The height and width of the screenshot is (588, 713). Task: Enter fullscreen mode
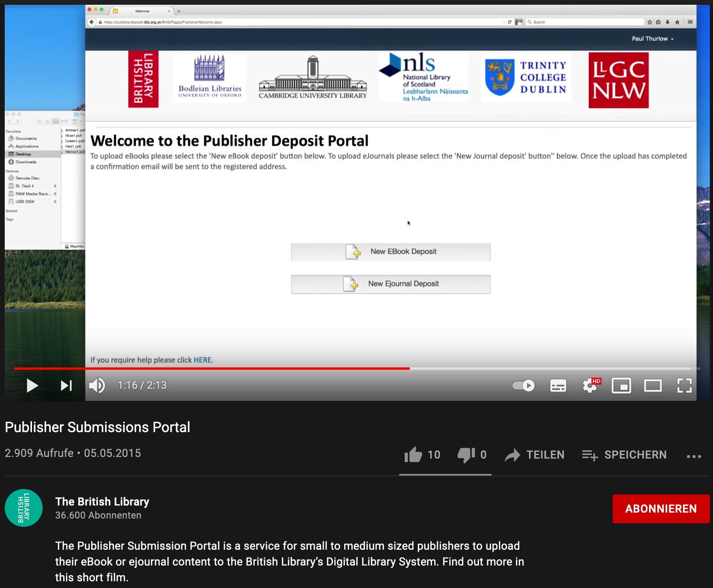coord(684,386)
